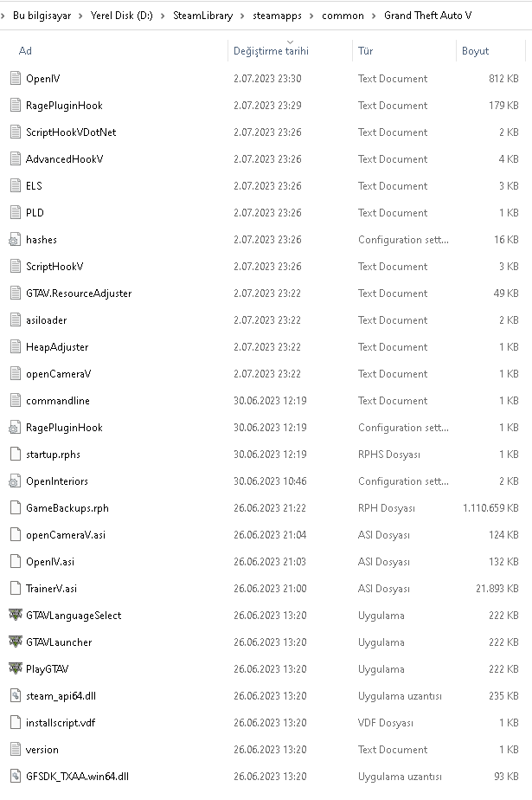
Task: Navigate to the common folder breadcrumb
Action: point(343,16)
